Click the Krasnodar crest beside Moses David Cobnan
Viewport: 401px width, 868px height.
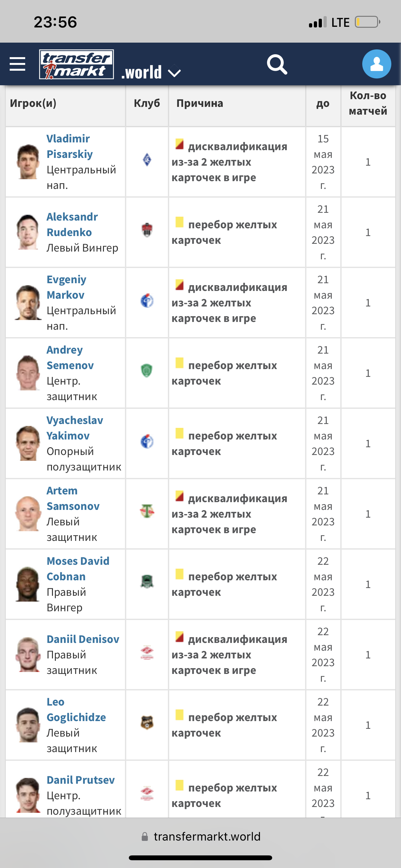tap(147, 581)
